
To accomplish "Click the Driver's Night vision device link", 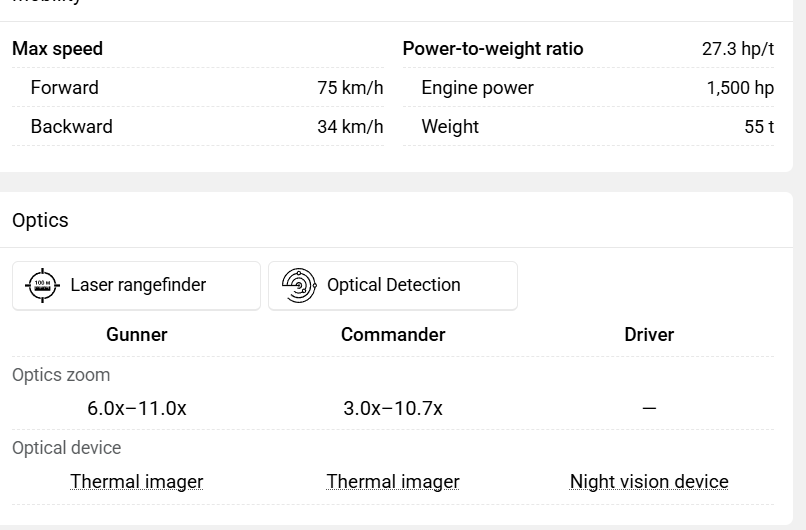I will click(x=649, y=482).
